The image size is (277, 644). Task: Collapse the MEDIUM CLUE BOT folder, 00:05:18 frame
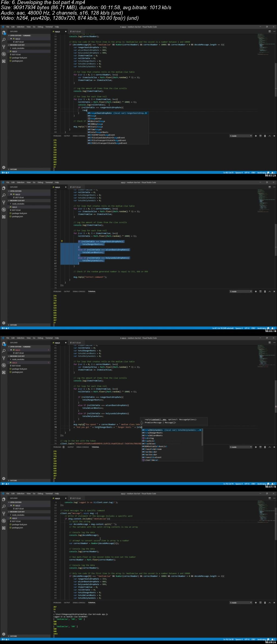pyautogui.click(x=29, y=201)
